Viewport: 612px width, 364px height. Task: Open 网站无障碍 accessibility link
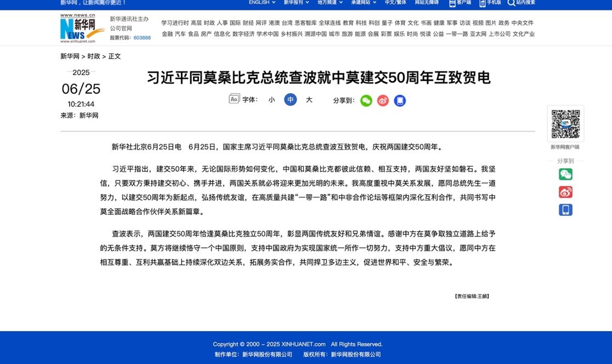click(x=427, y=2)
